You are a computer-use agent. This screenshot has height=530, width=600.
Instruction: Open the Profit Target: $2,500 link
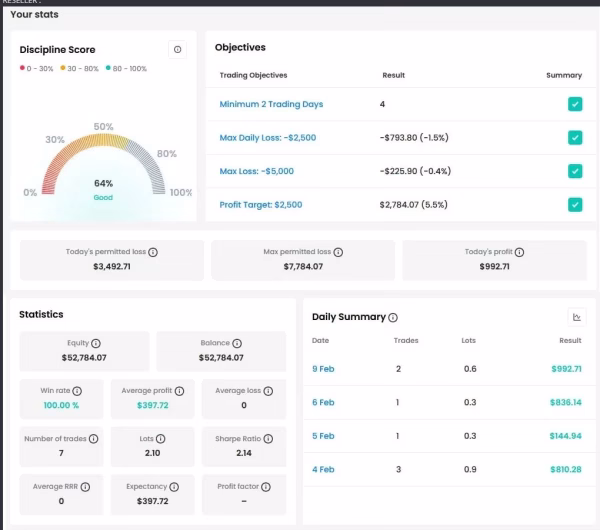(261, 205)
